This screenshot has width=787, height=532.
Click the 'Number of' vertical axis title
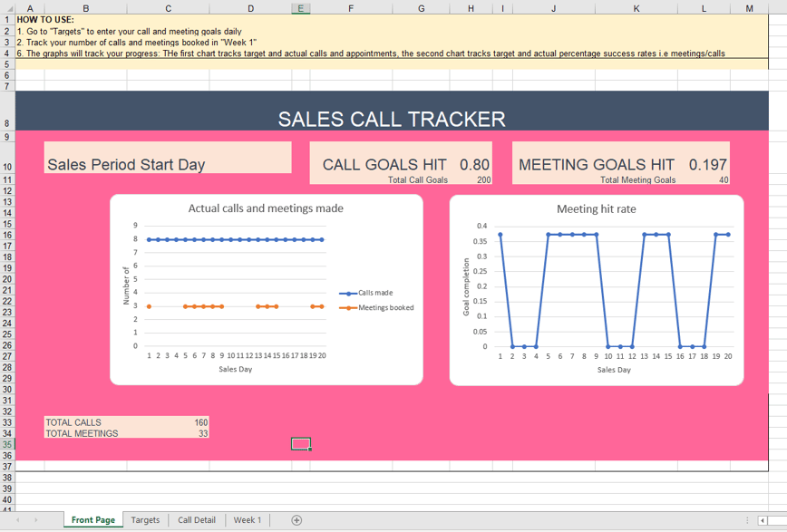coord(126,285)
